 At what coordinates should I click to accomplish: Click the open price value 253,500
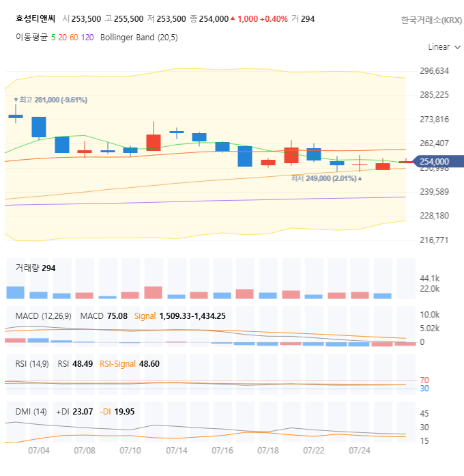[x=86, y=19]
